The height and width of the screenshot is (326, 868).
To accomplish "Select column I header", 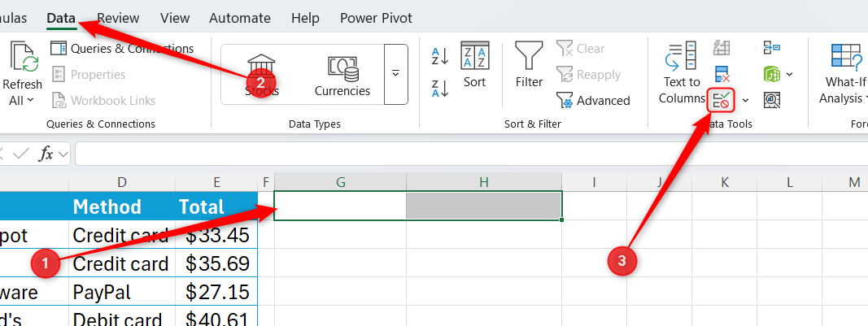I will tap(594, 182).
